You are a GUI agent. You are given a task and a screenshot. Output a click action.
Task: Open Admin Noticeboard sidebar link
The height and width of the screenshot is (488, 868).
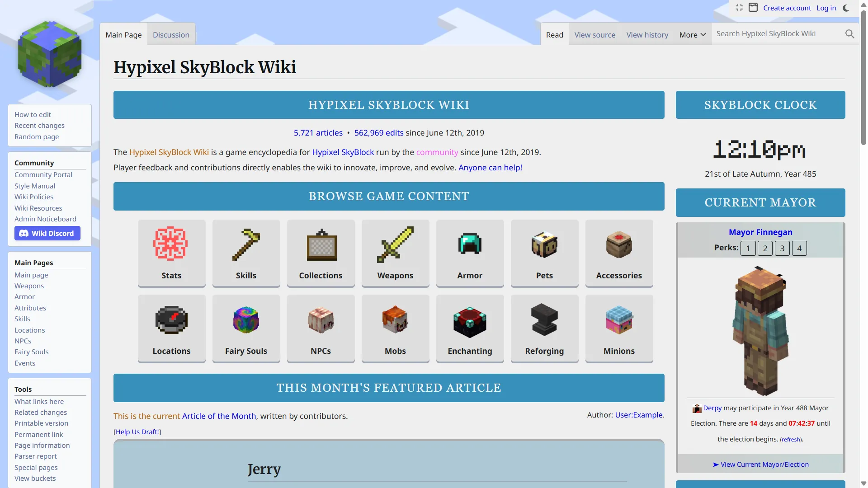click(x=45, y=219)
